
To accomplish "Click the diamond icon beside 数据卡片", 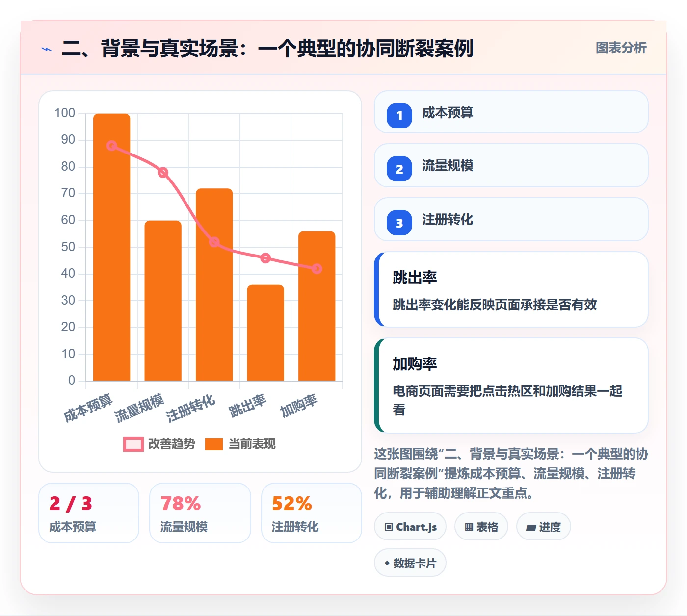I will [387, 563].
